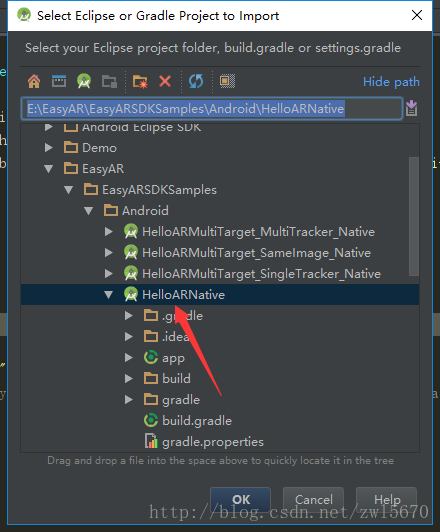
Task: Select the app module label
Action: point(173,358)
